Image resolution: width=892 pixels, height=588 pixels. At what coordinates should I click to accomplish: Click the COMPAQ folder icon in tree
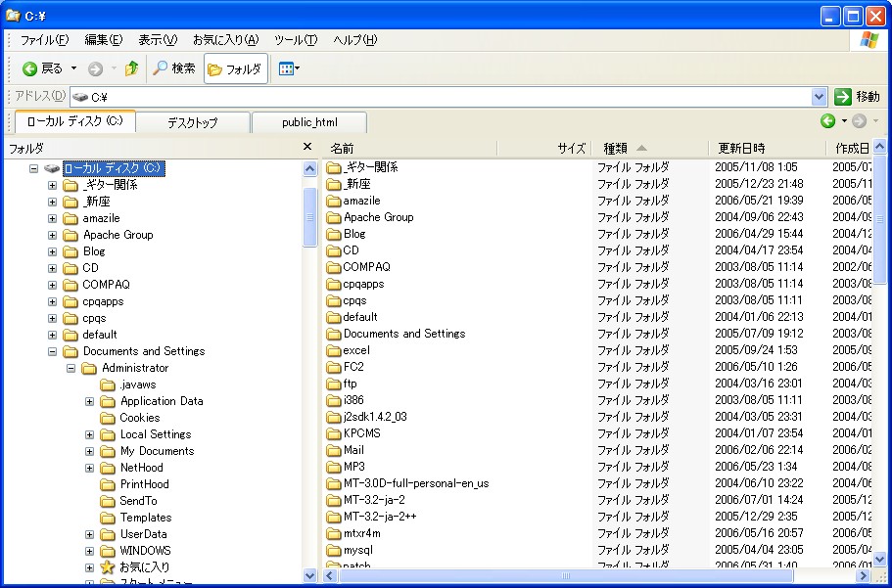tap(70, 285)
